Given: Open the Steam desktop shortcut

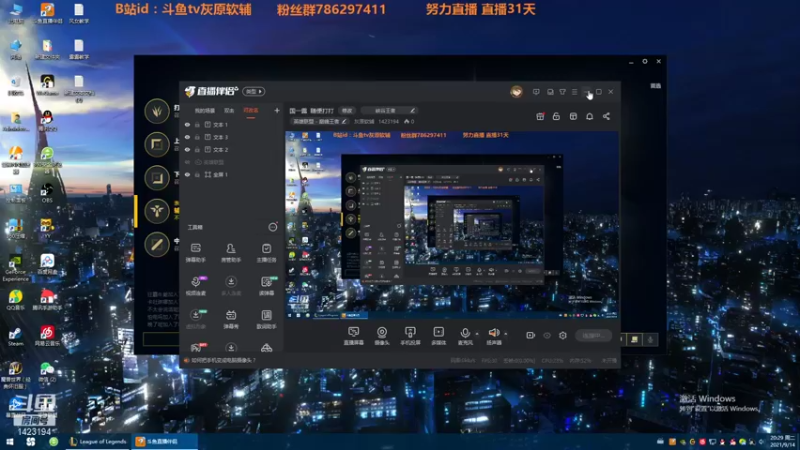Looking at the screenshot, I should pyautogui.click(x=15, y=337).
